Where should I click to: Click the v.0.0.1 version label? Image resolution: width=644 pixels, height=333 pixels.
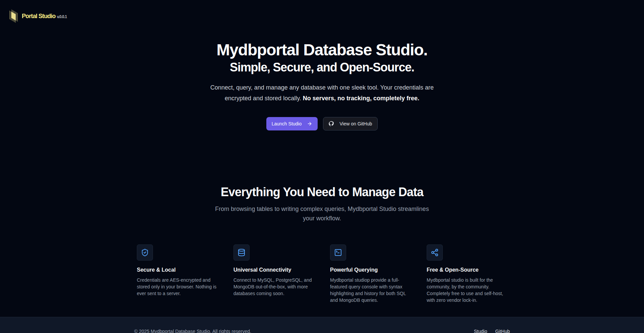pos(62,17)
